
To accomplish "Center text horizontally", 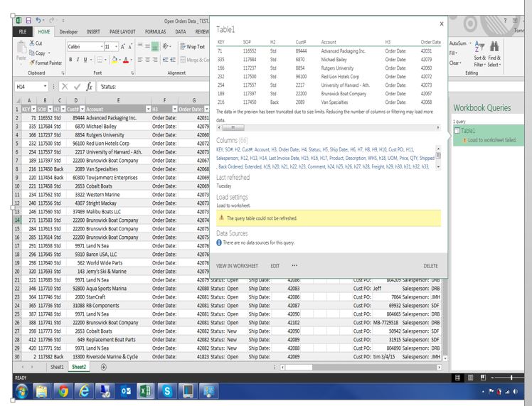I will point(148,60).
